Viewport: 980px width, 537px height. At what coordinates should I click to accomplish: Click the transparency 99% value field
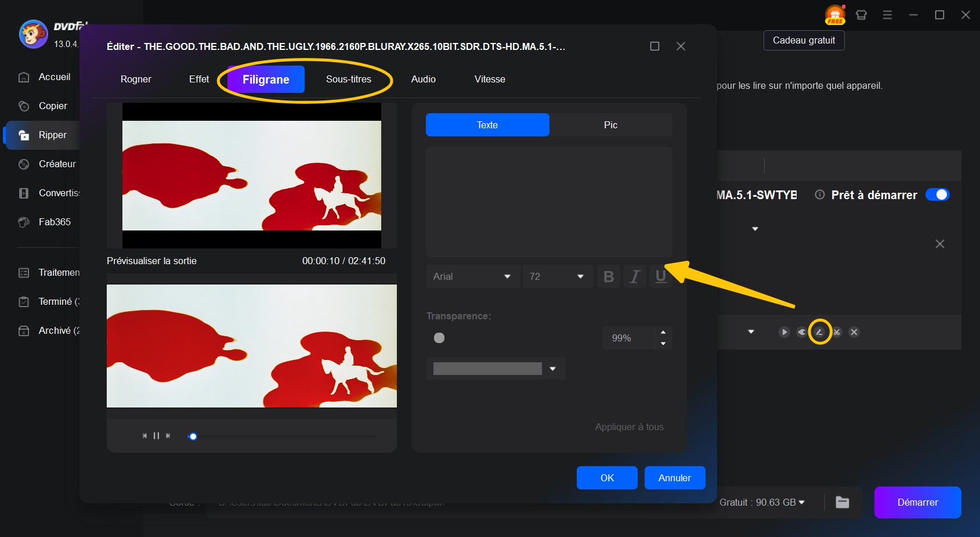pyautogui.click(x=629, y=338)
